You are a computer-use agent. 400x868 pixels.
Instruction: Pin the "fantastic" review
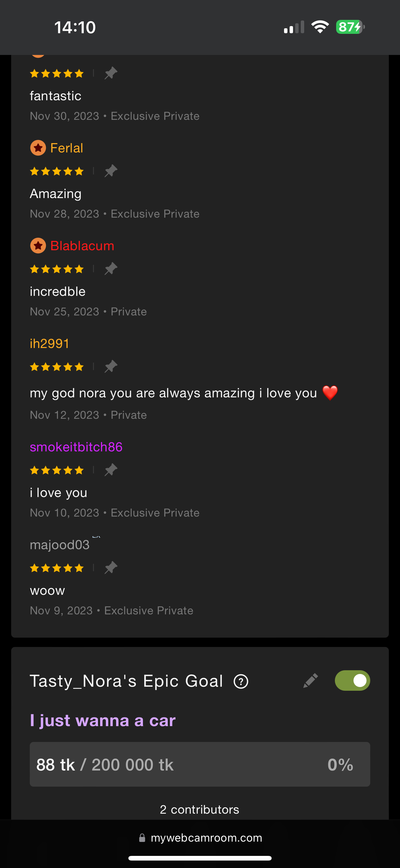[110, 73]
